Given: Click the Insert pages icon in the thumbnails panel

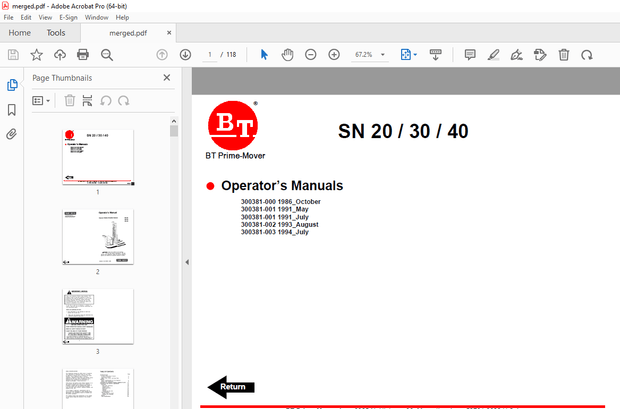Looking at the screenshot, I should tap(87, 100).
